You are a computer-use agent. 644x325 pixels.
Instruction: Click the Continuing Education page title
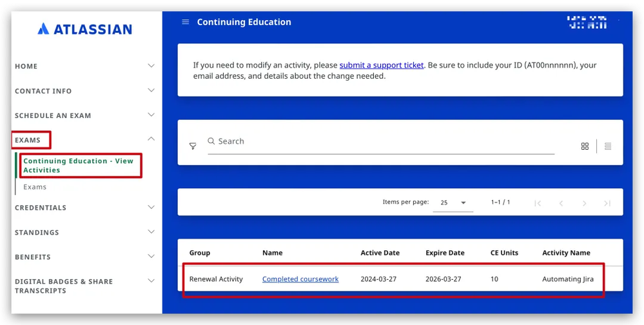pos(244,22)
